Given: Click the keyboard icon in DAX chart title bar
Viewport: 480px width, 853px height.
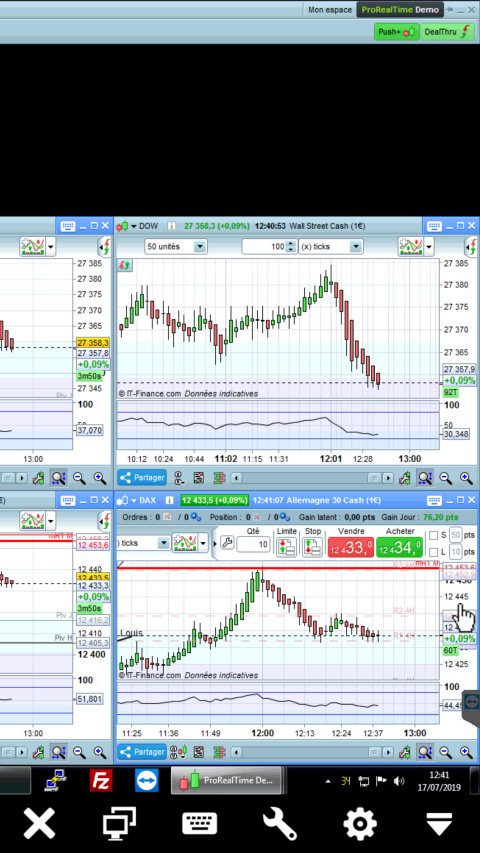Looking at the screenshot, I should 434,500.
